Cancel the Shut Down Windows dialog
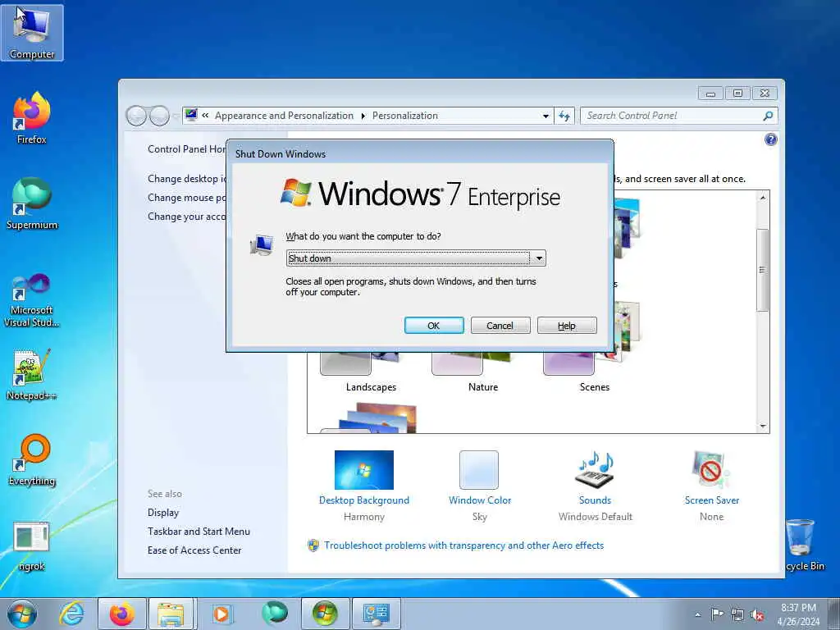Image resolution: width=840 pixels, height=630 pixels. point(500,326)
